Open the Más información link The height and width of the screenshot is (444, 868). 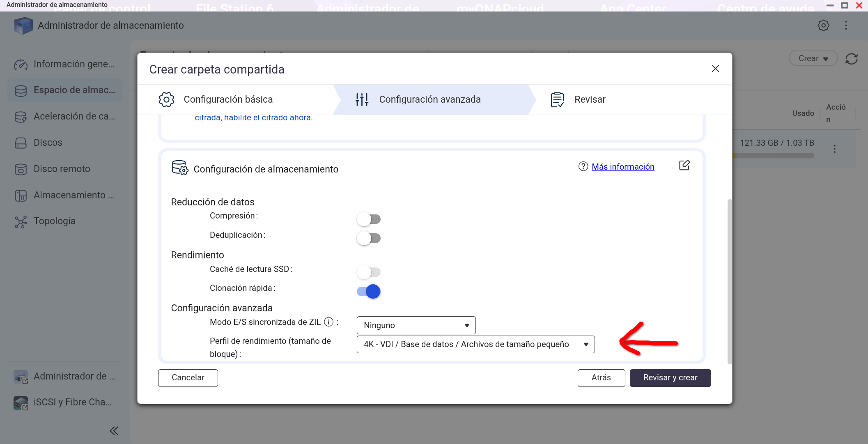622,167
